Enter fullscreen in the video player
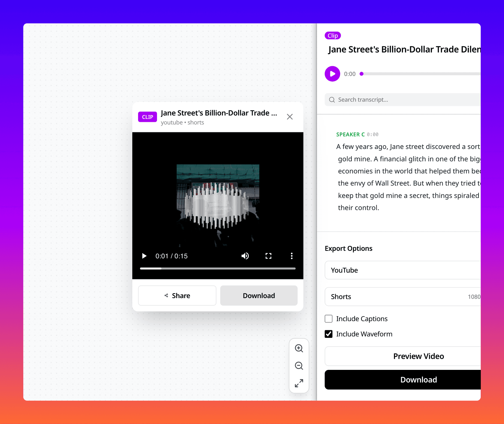 (268, 256)
